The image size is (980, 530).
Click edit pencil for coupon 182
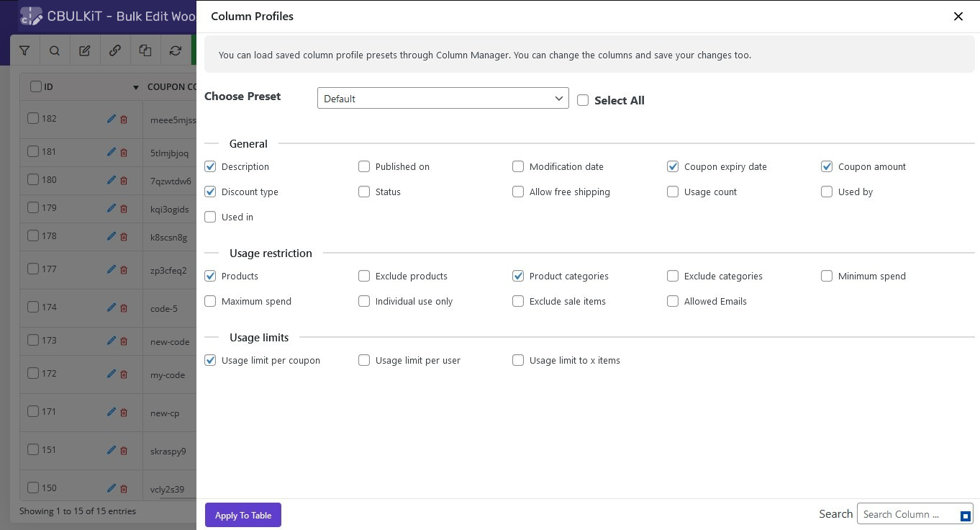click(x=112, y=119)
